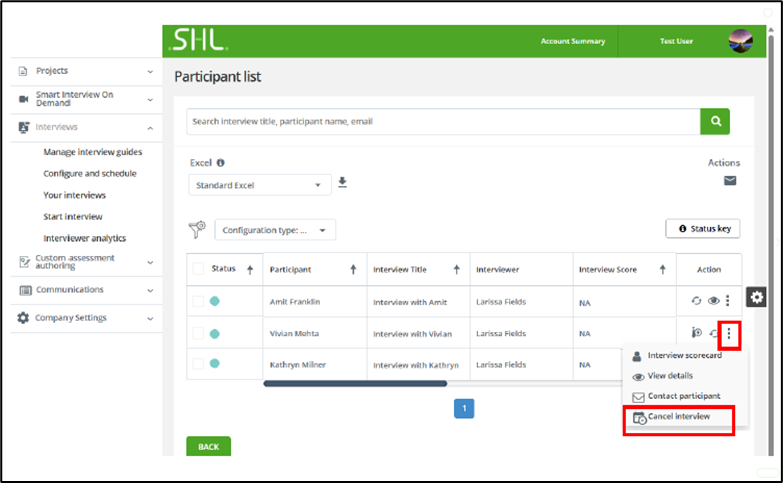Open three-dot menu for Vivian Mohta
The width and height of the screenshot is (783, 483).
[729, 334]
